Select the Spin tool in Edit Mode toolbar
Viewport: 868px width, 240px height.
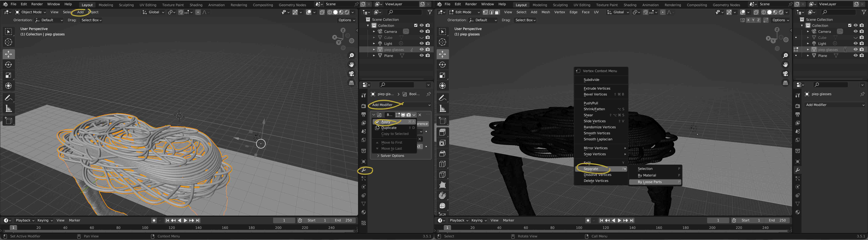click(x=442, y=196)
